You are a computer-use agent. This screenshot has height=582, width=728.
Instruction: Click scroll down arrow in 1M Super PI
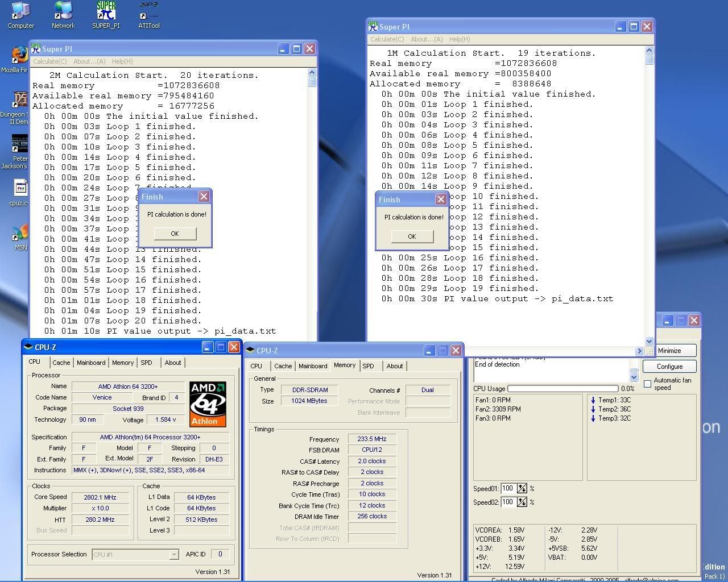[649, 342]
